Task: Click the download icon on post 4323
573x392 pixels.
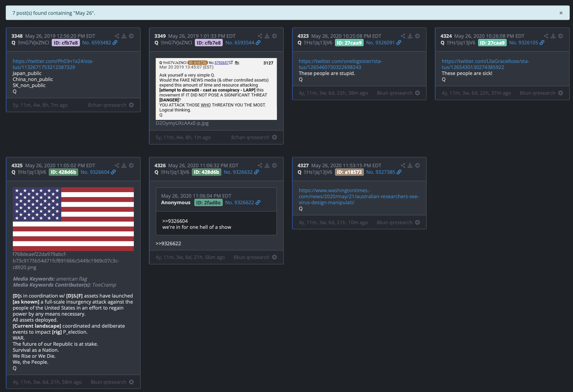Action: pyautogui.click(x=410, y=36)
